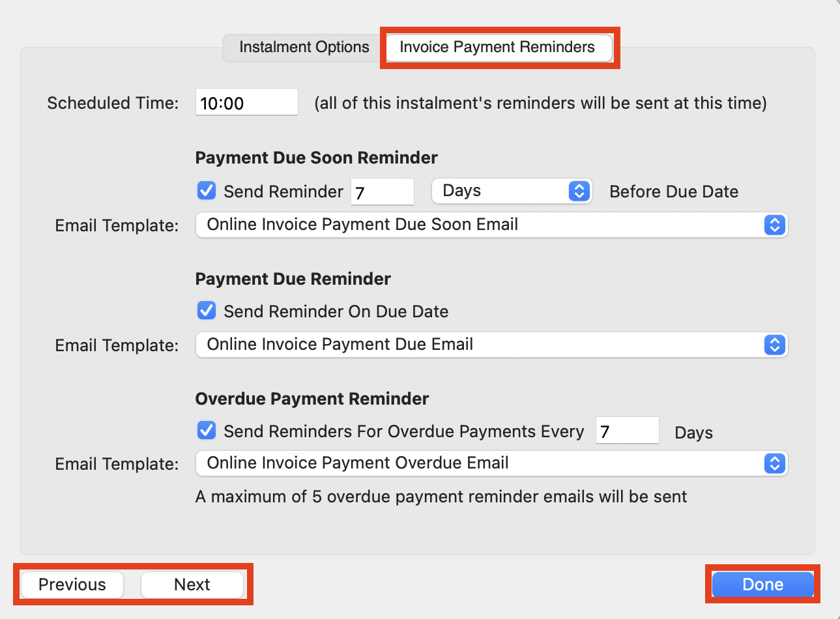Switch to the Instalment Options tab
The image size is (840, 619).
pyautogui.click(x=304, y=47)
